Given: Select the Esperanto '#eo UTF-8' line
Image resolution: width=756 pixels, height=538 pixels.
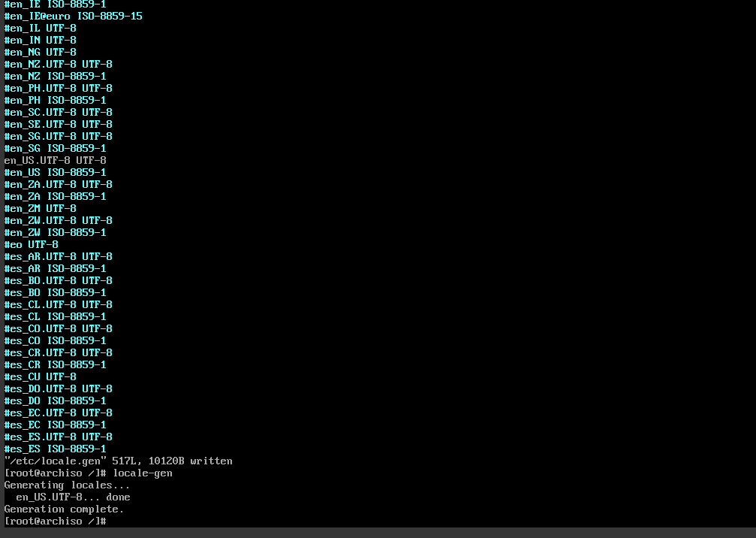Looking at the screenshot, I should 32,245.
